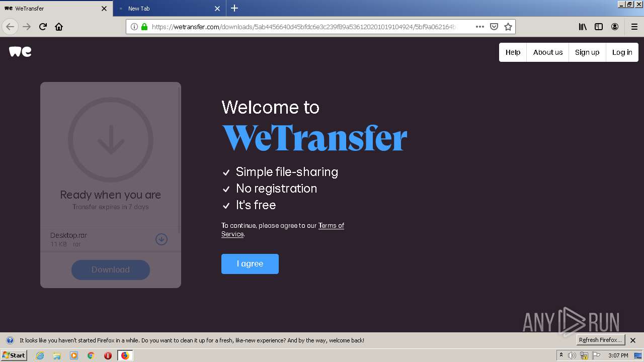Image resolution: width=644 pixels, height=362 pixels.
Task: Launch Opera from taskbar
Action: point(108,355)
